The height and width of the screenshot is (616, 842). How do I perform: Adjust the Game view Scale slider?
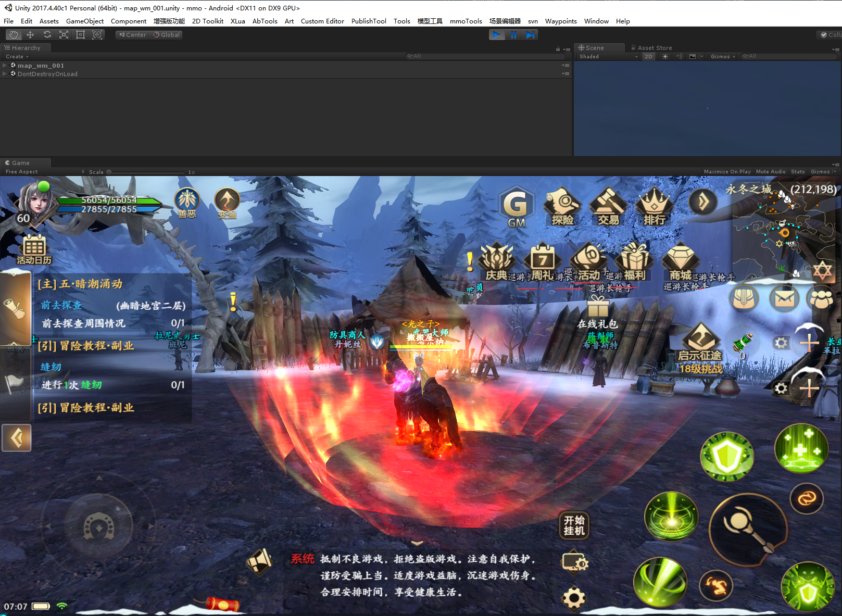[147, 172]
